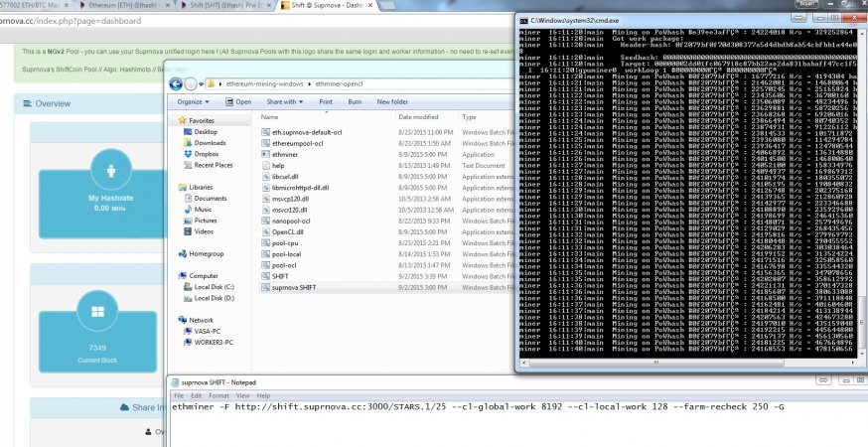Open the Organize dropdown menu
Image resolution: width=868 pixels, height=447 pixels.
pyautogui.click(x=194, y=102)
